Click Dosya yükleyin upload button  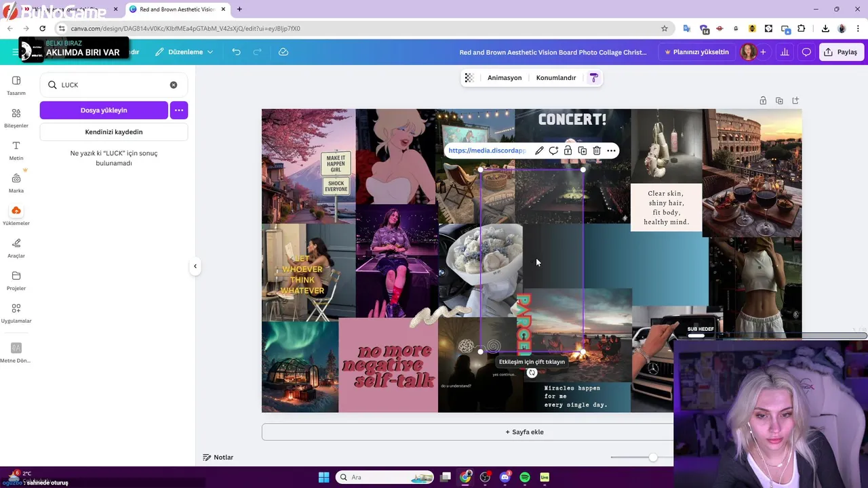point(104,110)
